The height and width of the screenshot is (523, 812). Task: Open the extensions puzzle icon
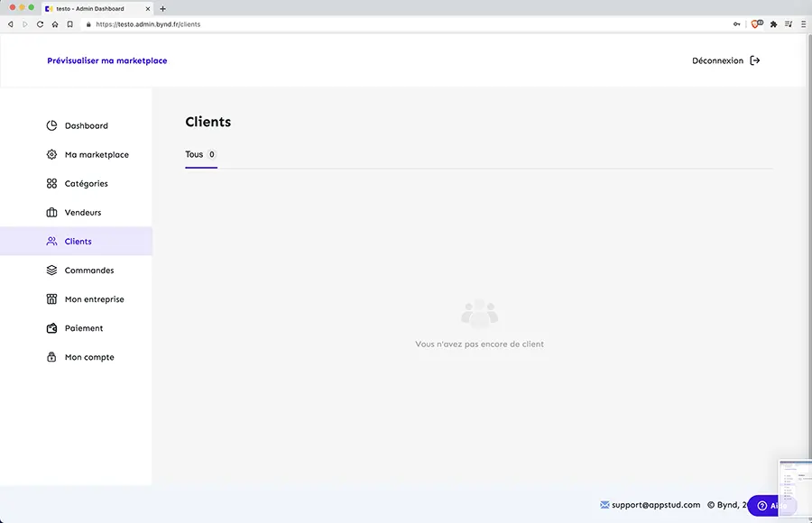(774, 24)
